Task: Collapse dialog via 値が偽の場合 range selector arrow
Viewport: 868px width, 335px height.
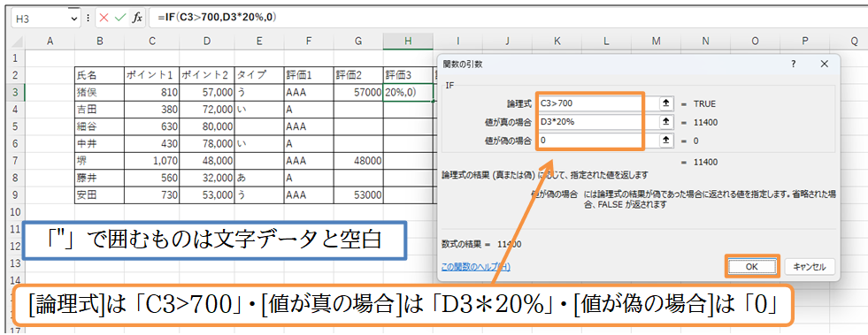Action: (x=666, y=141)
